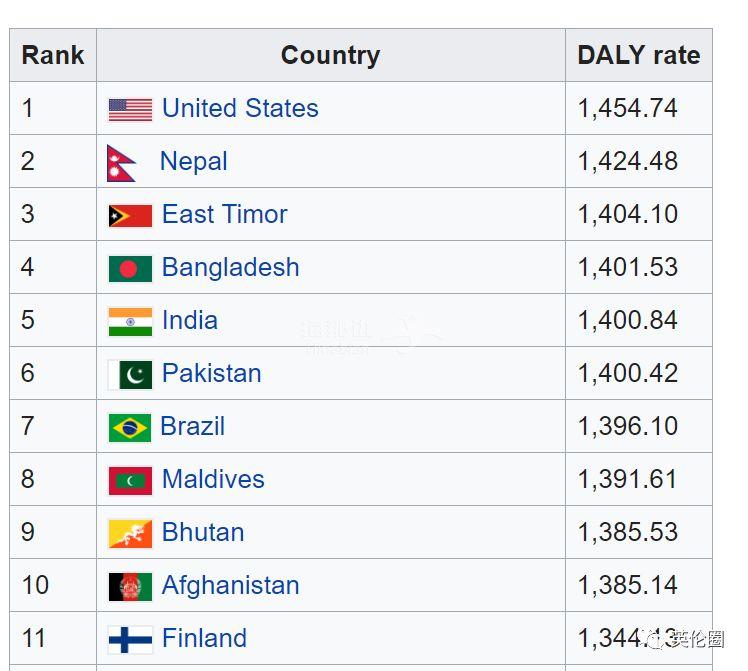Click the Pakistan flag icon

click(130, 375)
